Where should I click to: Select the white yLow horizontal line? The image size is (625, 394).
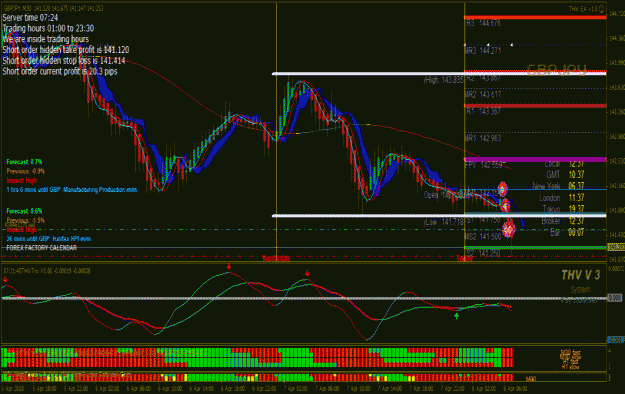pyautogui.click(x=439, y=216)
